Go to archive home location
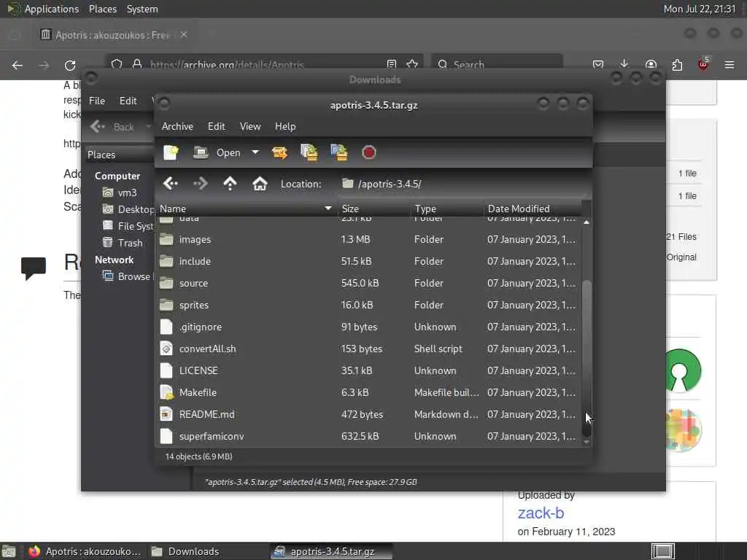 coord(260,183)
